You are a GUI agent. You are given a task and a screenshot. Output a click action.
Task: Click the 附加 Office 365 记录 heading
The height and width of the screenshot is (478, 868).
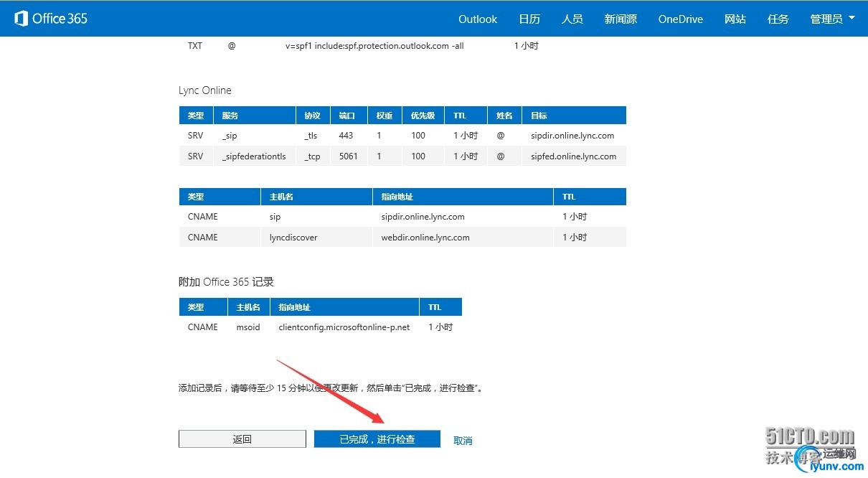[226, 282]
